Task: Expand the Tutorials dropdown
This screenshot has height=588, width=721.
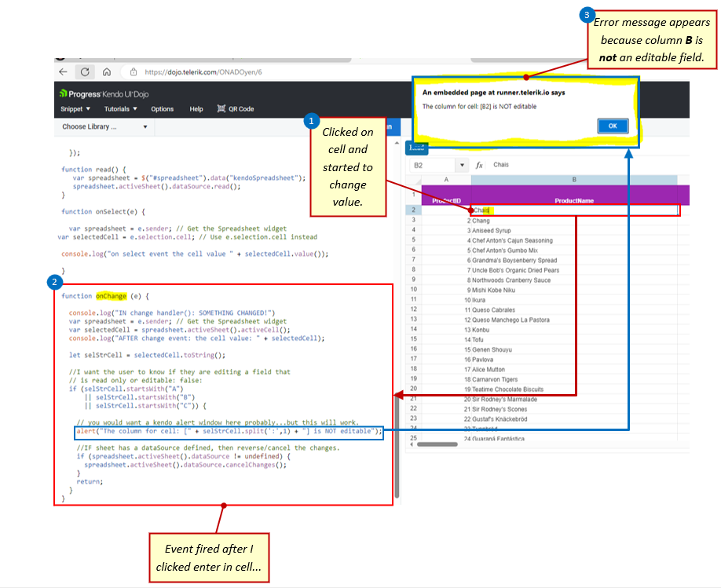Action: point(119,109)
